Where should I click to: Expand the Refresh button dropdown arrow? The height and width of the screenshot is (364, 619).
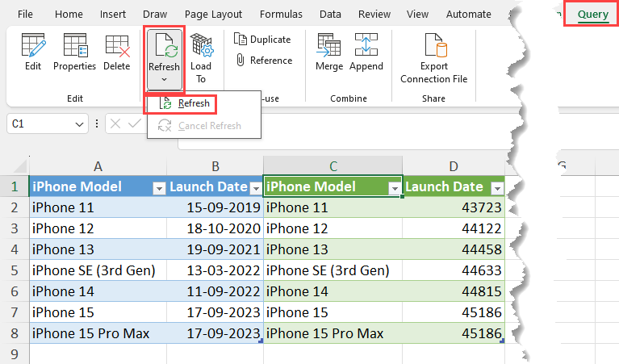(164, 80)
